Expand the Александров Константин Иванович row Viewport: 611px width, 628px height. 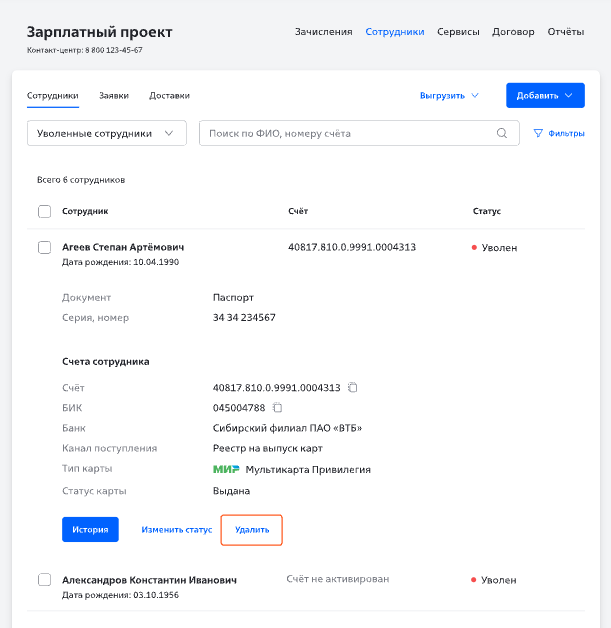coord(150,580)
